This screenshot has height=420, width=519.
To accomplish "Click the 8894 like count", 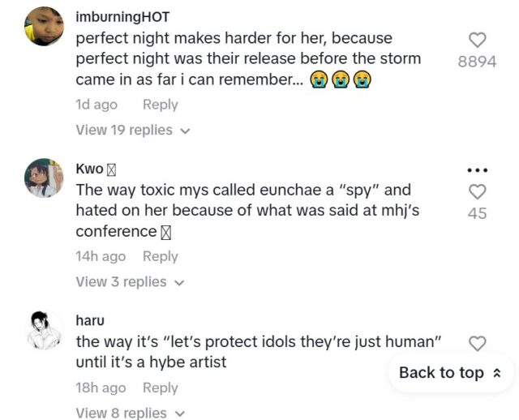I will pyautogui.click(x=477, y=62).
